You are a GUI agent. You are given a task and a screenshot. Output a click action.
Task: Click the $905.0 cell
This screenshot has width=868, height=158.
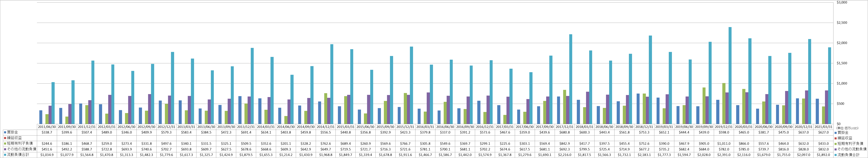(x=703, y=144)
